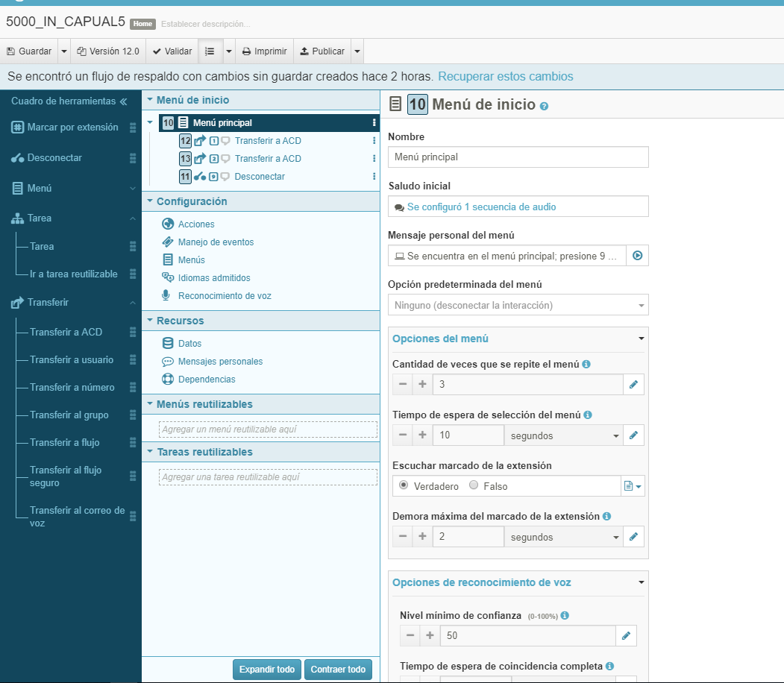Play the Mensaje personal del menú audio
The width and height of the screenshot is (784, 683).
(637, 256)
